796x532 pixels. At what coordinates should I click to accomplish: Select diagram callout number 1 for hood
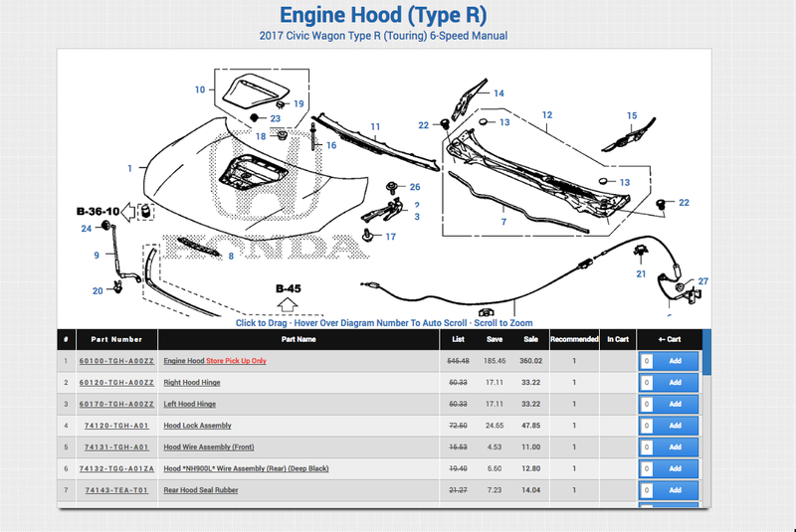[x=130, y=168]
